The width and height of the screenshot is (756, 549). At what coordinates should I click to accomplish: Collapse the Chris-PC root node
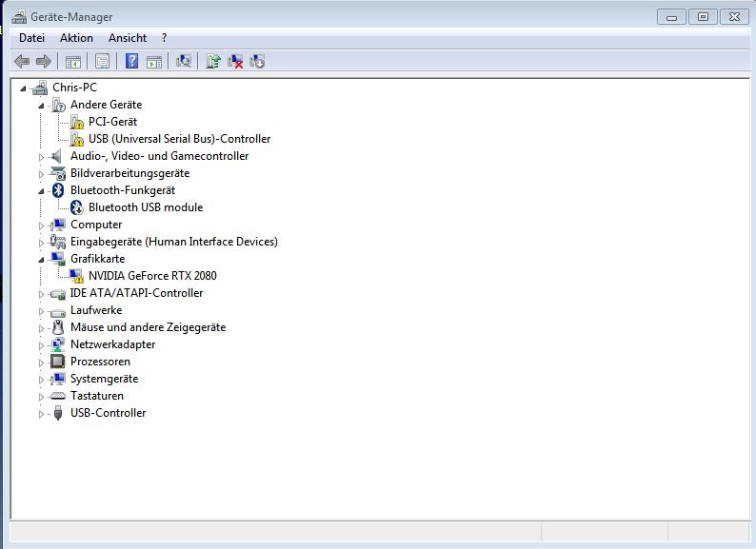[x=23, y=88]
